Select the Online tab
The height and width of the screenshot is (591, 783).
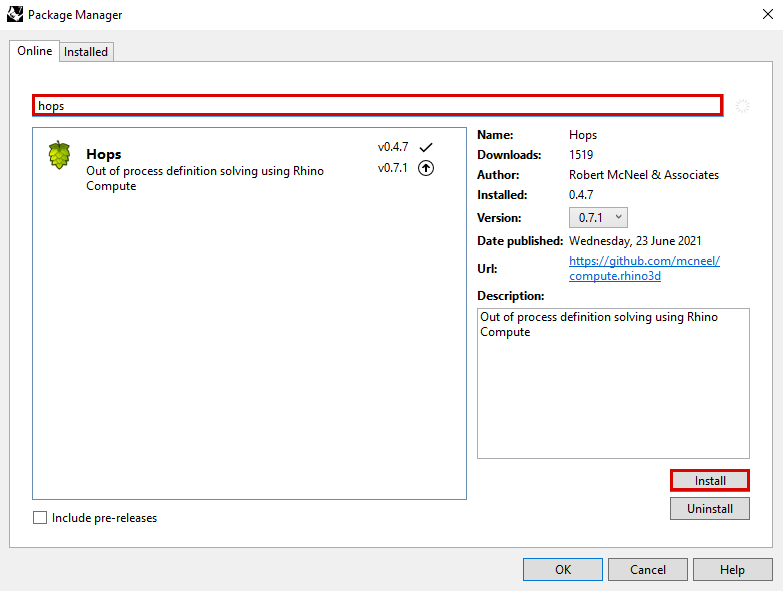pos(34,51)
